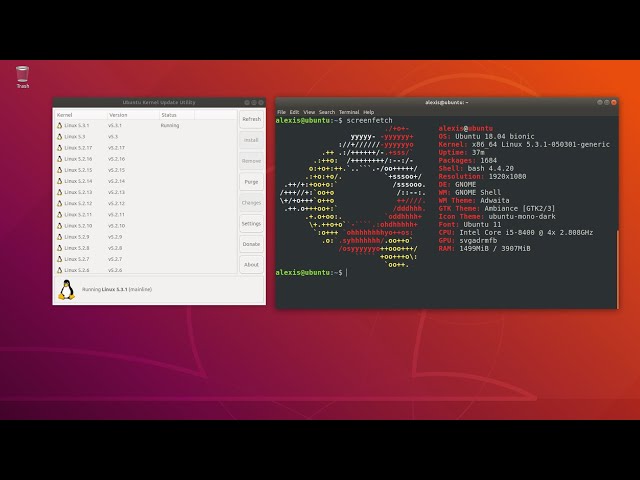Click the 'CPU: Intel Core i5-8400' line in terminal

coord(516,233)
